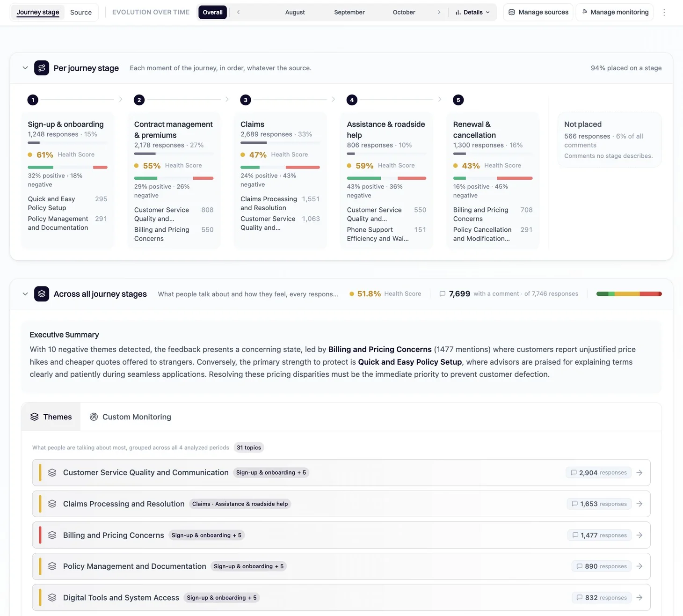
Task: Click the overall sentiment distribution color bar
Action: tap(629, 294)
